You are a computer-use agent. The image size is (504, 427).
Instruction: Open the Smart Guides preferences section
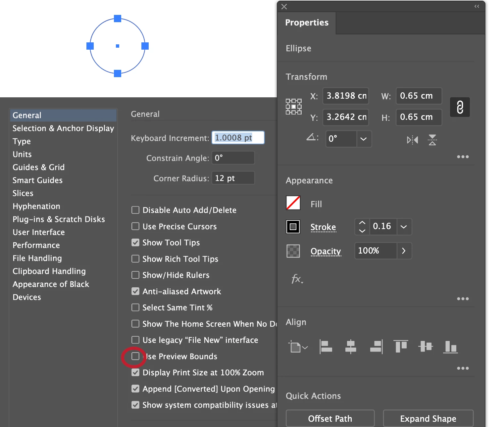pos(37,180)
